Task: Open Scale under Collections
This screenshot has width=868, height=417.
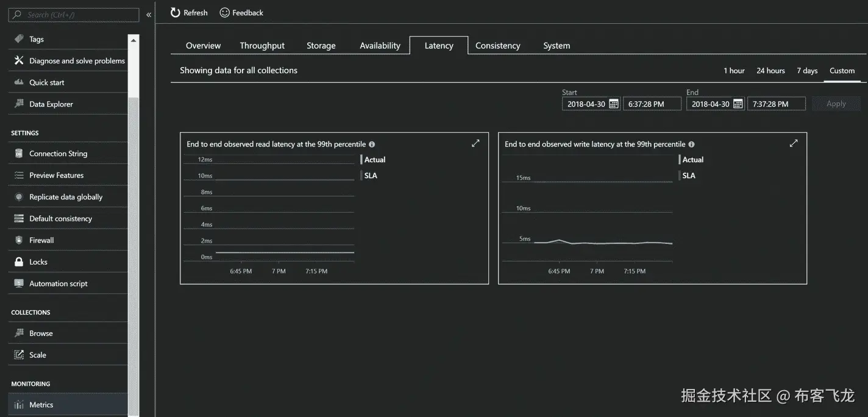Action: pyautogui.click(x=68, y=355)
